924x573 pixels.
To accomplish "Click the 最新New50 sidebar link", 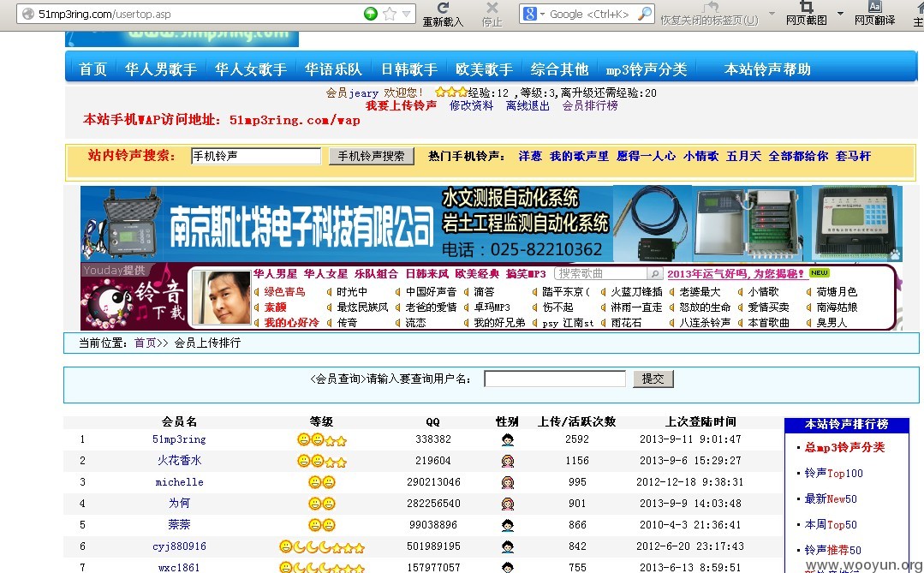I will [x=831, y=499].
